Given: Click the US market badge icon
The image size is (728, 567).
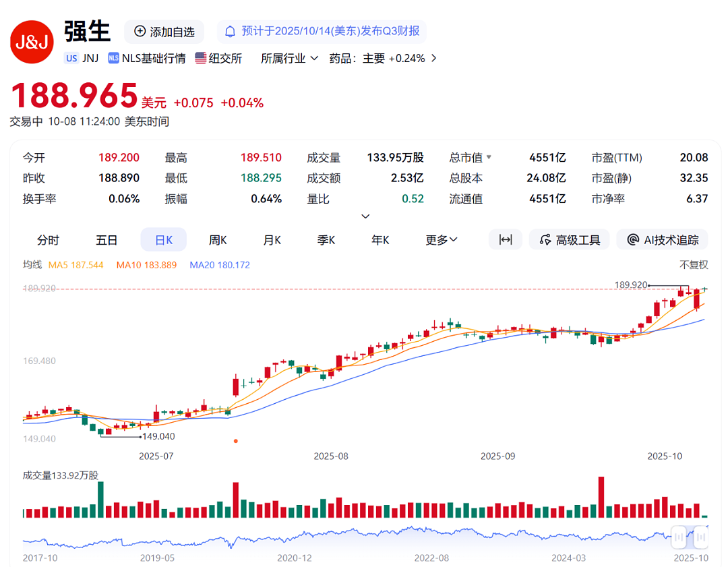Looking at the screenshot, I should [x=71, y=58].
